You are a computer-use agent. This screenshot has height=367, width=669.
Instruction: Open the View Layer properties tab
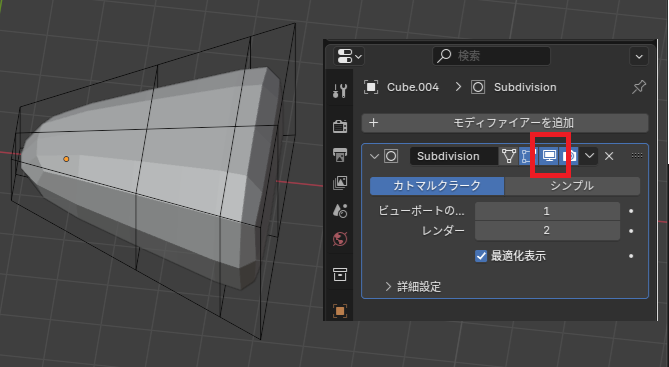point(340,183)
